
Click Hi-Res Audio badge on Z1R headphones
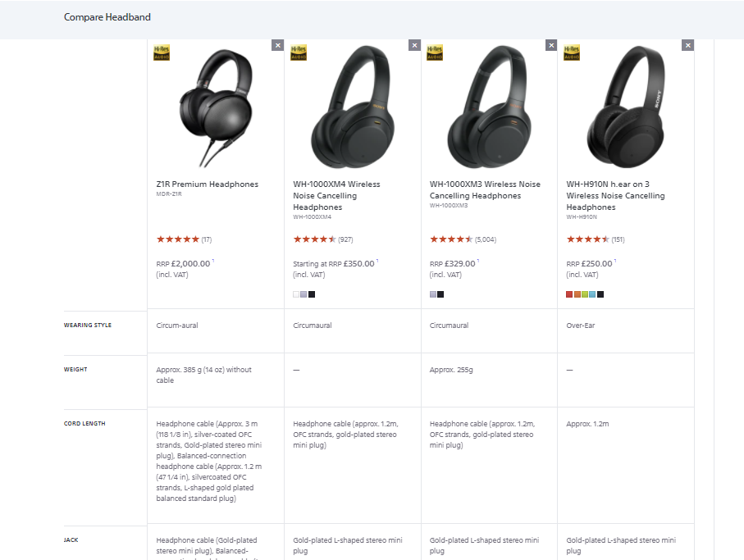click(x=162, y=52)
